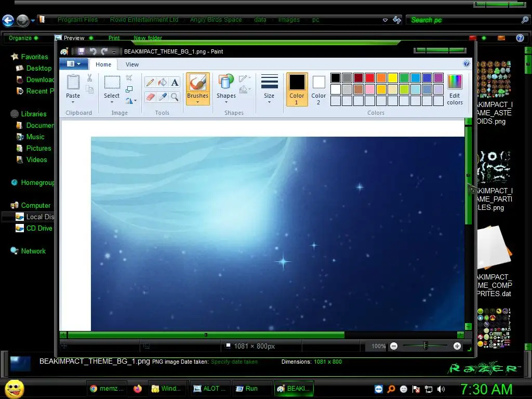Click the Brushes tool button
This screenshot has height=399, width=532.
tap(197, 88)
